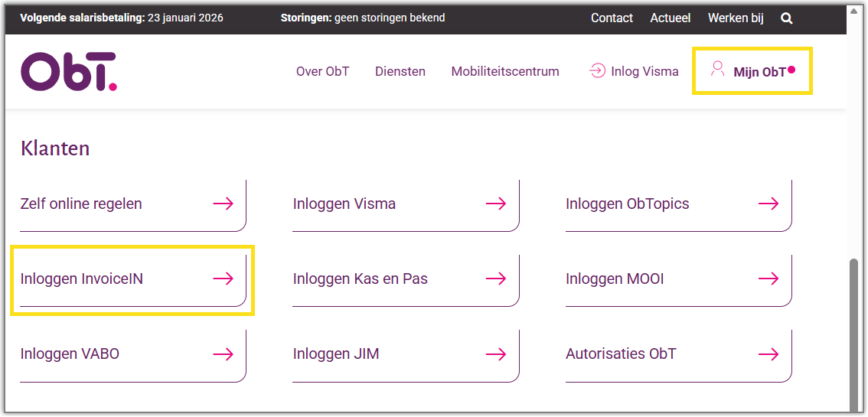Click the Mijn ObT person icon

717,70
